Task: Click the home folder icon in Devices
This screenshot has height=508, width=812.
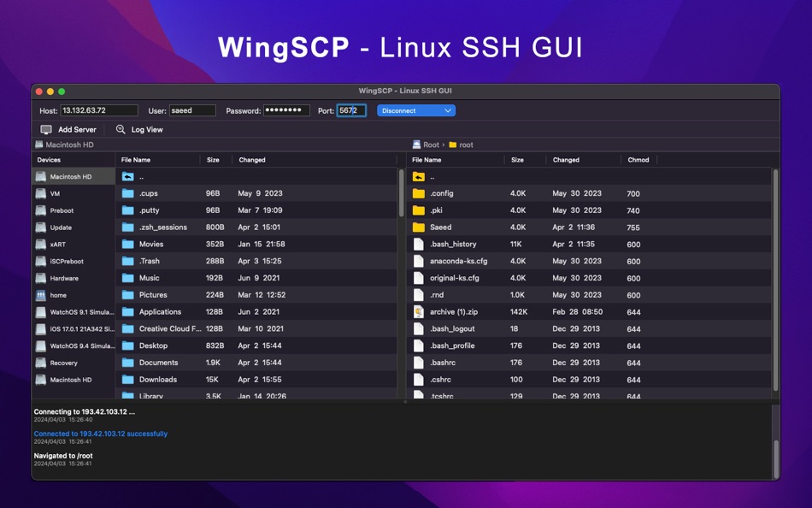Action: click(39, 295)
